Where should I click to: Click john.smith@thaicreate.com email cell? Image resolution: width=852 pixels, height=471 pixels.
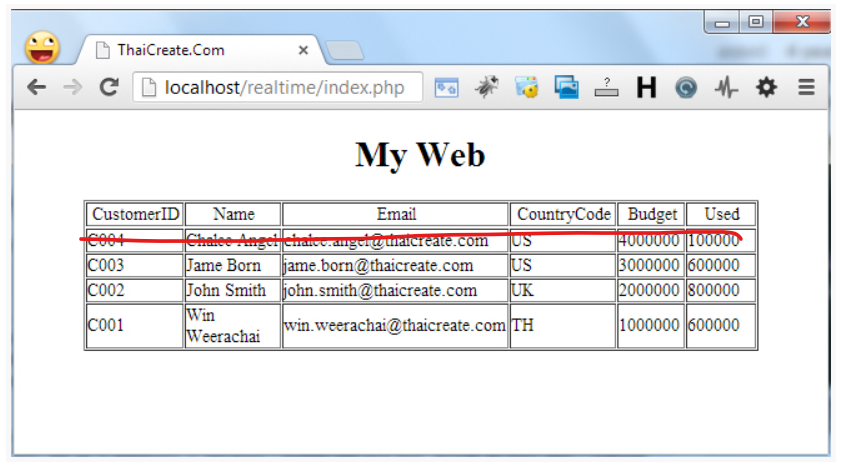(396, 291)
